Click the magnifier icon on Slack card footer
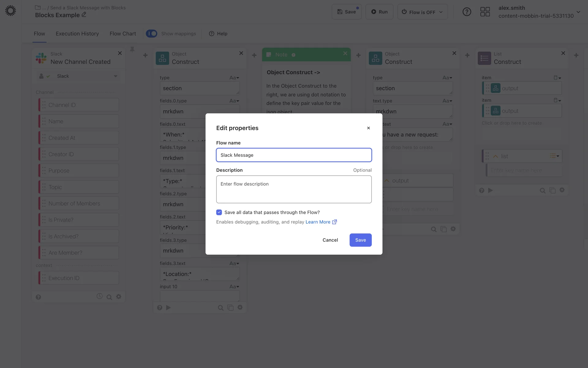 coord(109,297)
